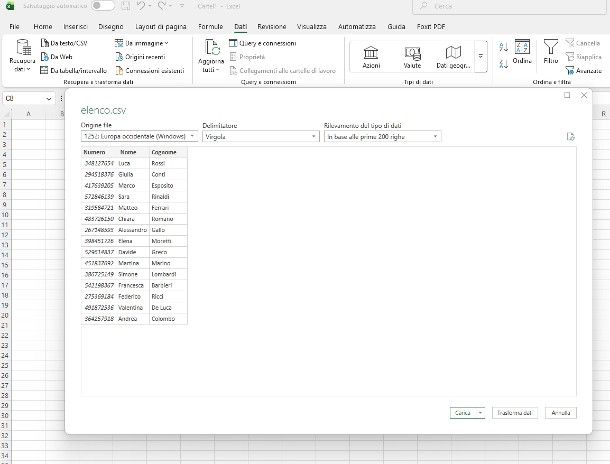Toggle Salvataggio automatico switch

point(103,6)
